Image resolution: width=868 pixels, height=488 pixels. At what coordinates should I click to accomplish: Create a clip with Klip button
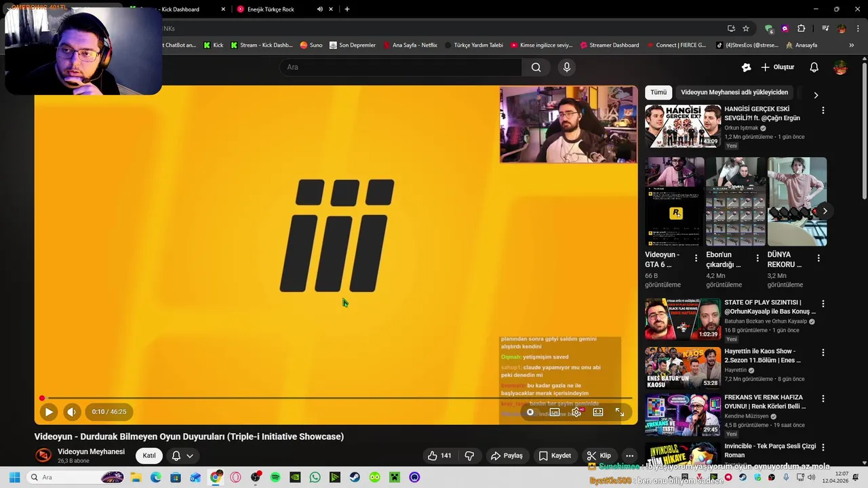(599, 455)
